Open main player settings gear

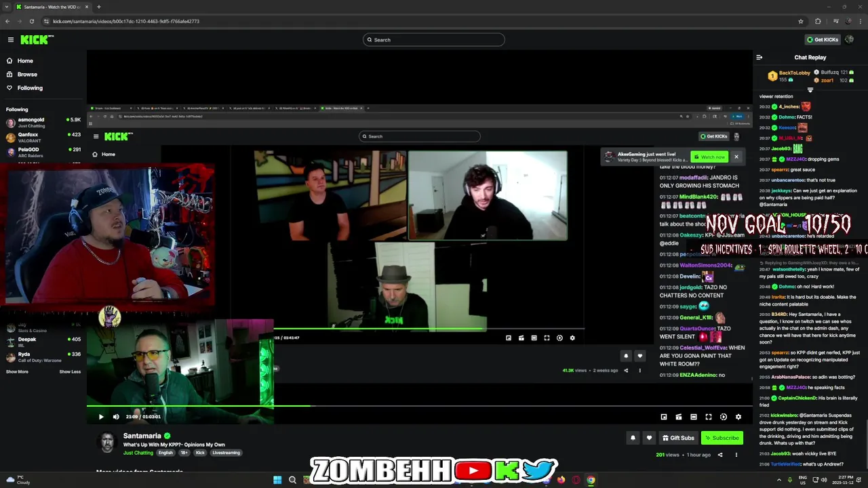coord(738,417)
